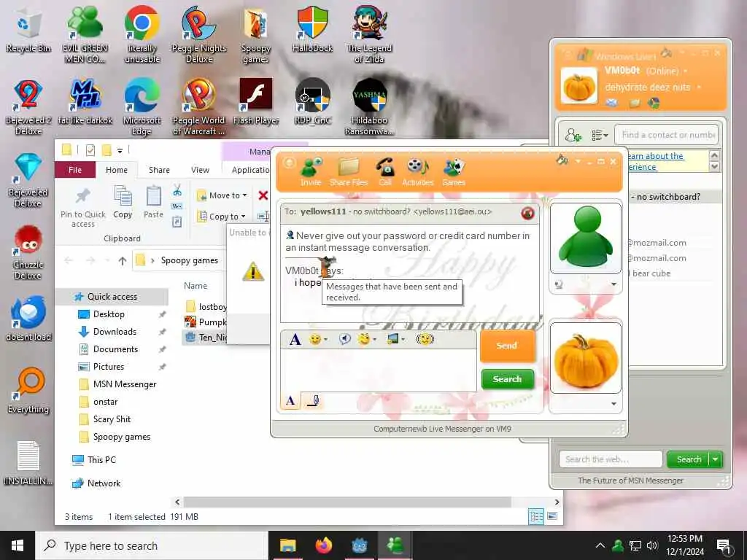Image resolution: width=747 pixels, height=560 pixels.
Task: Click the volume icon in system tray
Action: 652,545
